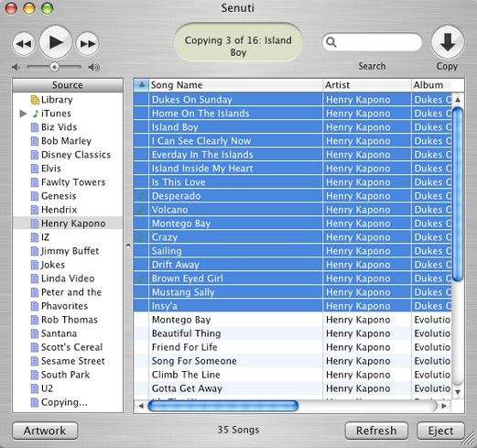
Task: Click the Copying... playlist icon
Action: (35, 402)
